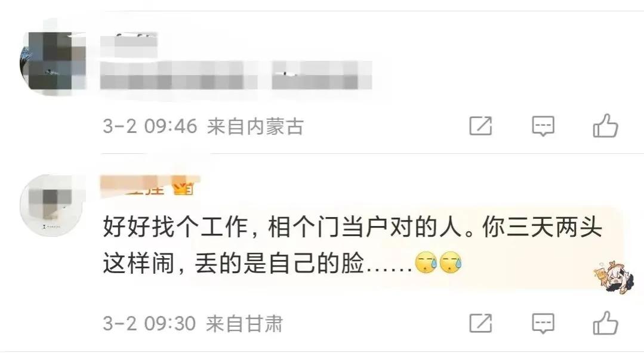644x353 pixels.
Task: Open the avatar of the 甘肃 commenter
Action: [x=51, y=205]
